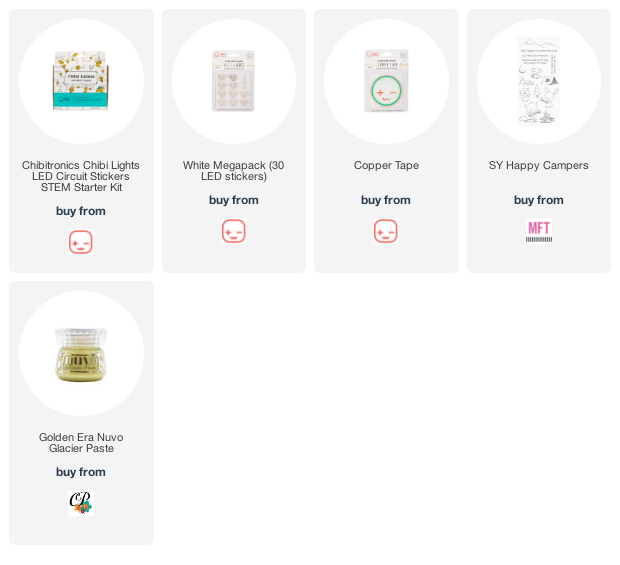
Task: Click 'buy from' under Copper Tape
Action: coord(386,200)
